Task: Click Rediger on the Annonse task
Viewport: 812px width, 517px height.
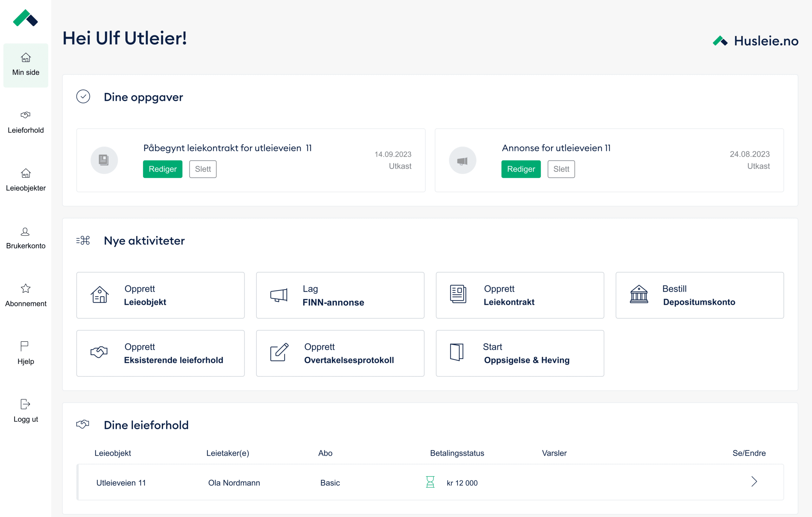Action: pos(521,169)
